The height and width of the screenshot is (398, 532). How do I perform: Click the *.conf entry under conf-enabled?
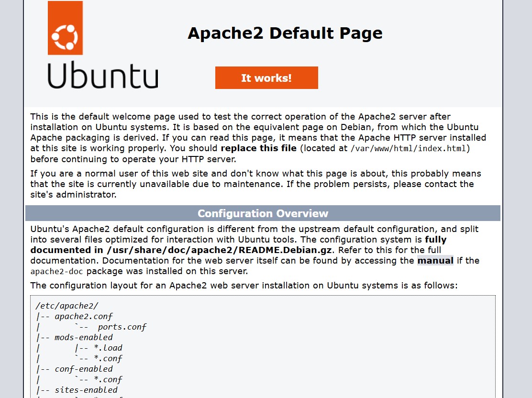point(108,380)
